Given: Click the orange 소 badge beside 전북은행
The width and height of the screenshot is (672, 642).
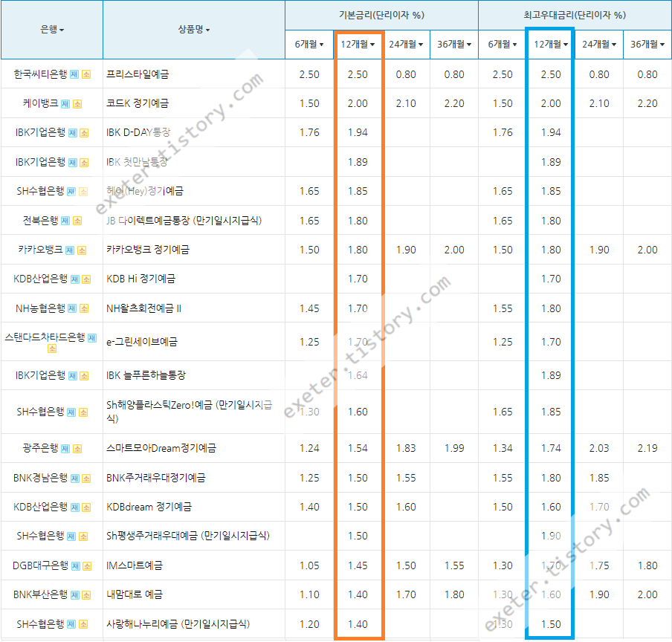Looking at the screenshot, I should click(x=77, y=221).
